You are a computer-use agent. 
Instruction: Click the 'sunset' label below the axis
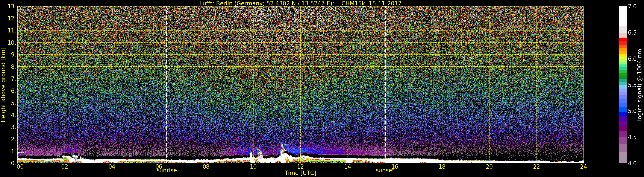point(385,171)
